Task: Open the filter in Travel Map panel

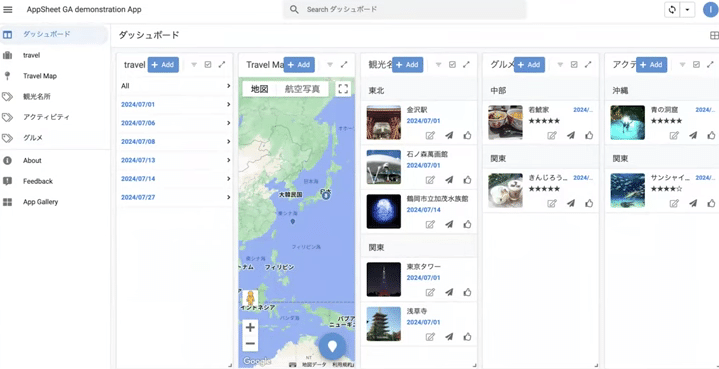Action: click(330, 65)
